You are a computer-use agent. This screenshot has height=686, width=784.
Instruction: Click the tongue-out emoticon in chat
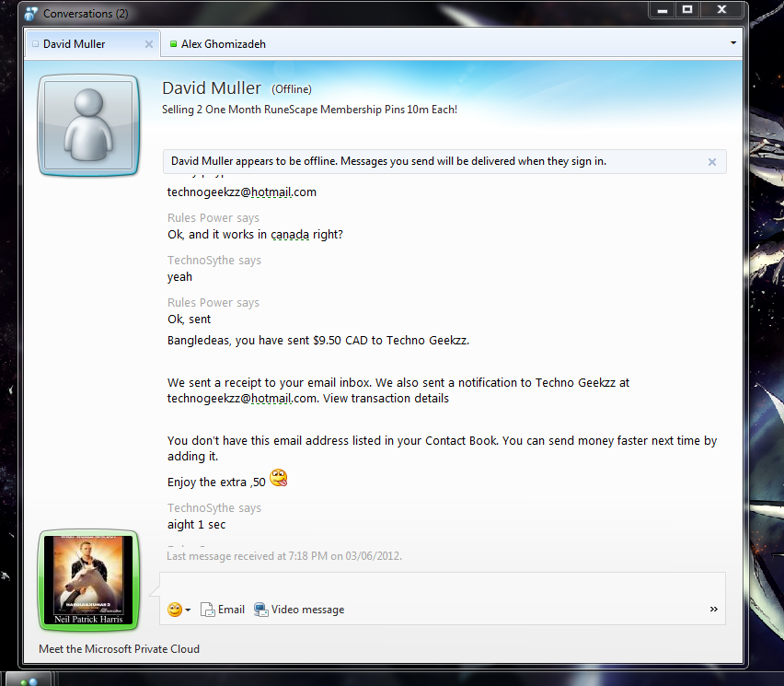tap(279, 478)
